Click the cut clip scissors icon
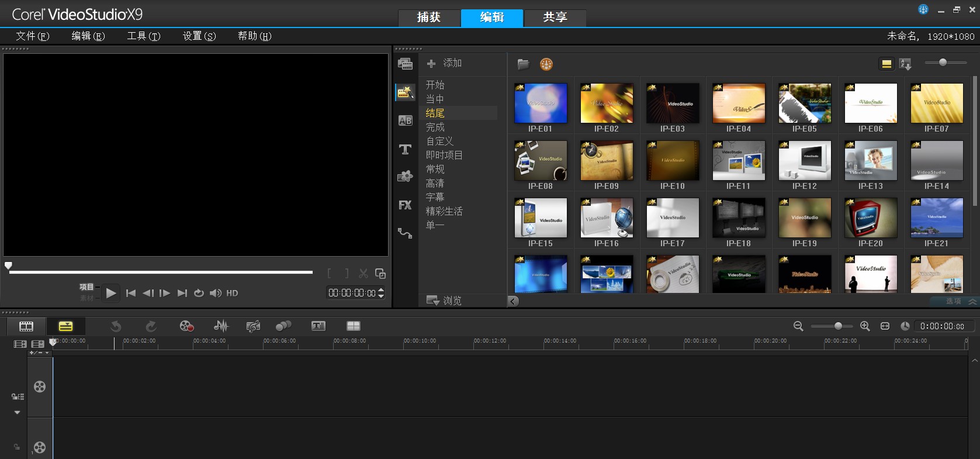The height and width of the screenshot is (459, 980). point(363,274)
